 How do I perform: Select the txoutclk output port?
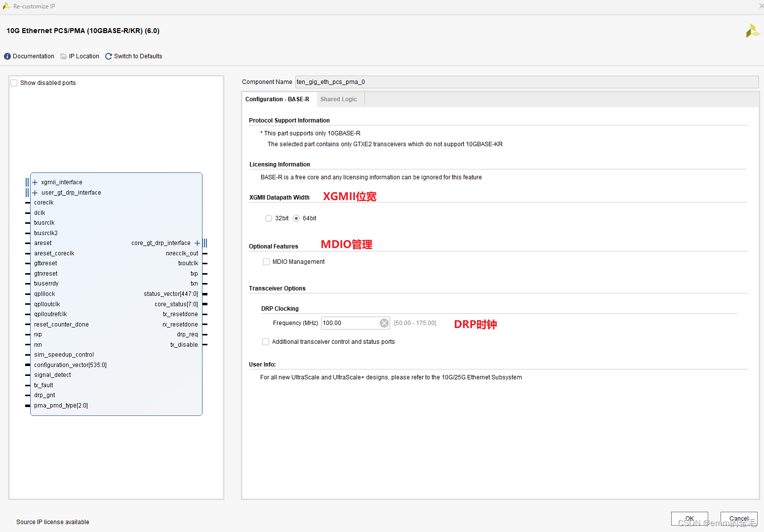click(x=188, y=263)
